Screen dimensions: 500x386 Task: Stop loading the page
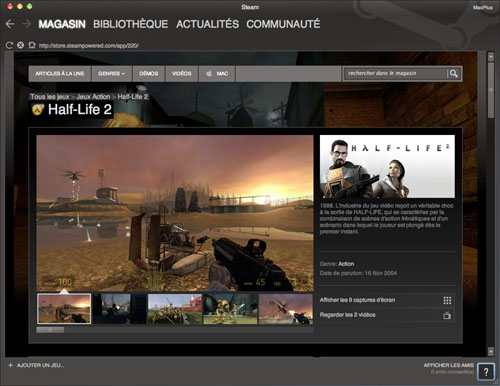pyautogui.click(x=20, y=45)
